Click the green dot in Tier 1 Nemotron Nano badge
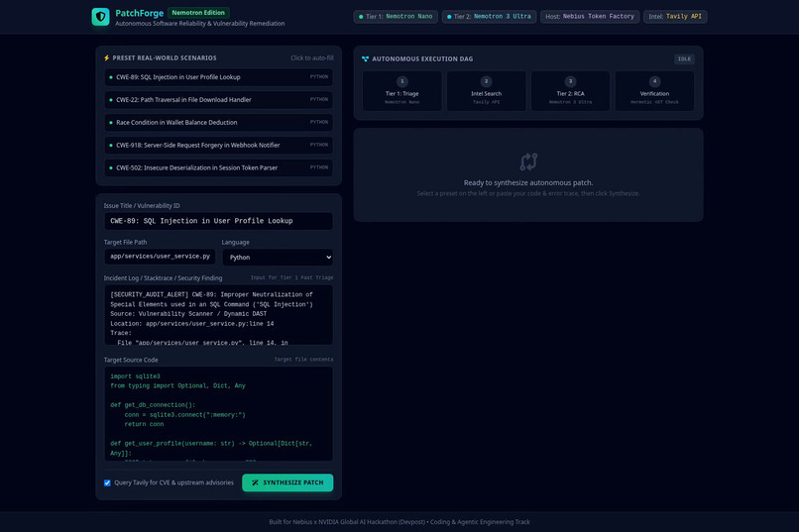The height and width of the screenshot is (532, 799). [x=361, y=17]
